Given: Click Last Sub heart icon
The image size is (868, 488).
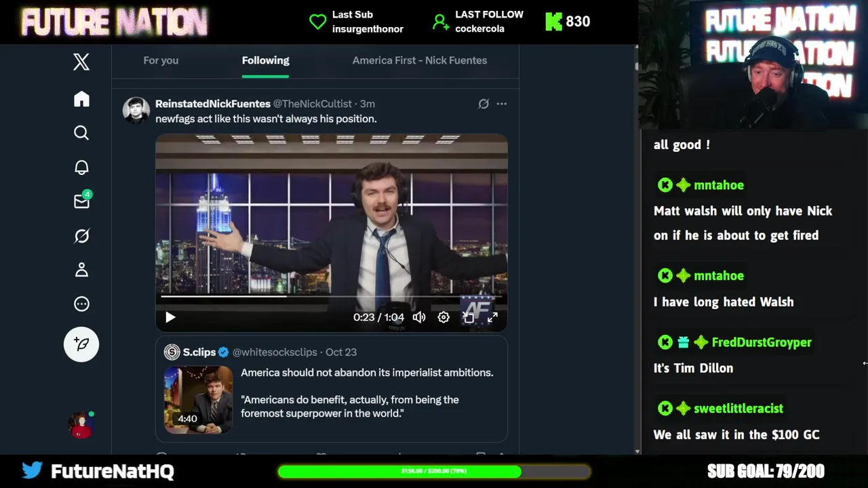Looking at the screenshot, I should (317, 22).
